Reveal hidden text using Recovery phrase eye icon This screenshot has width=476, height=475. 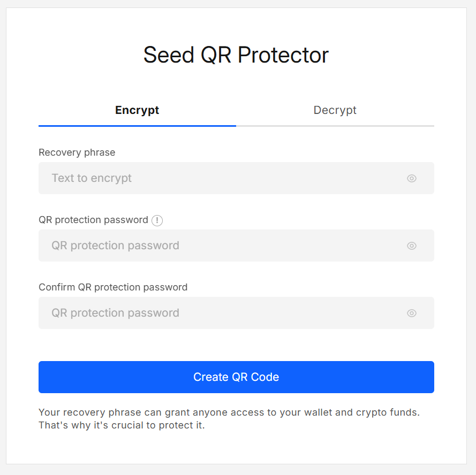411,178
